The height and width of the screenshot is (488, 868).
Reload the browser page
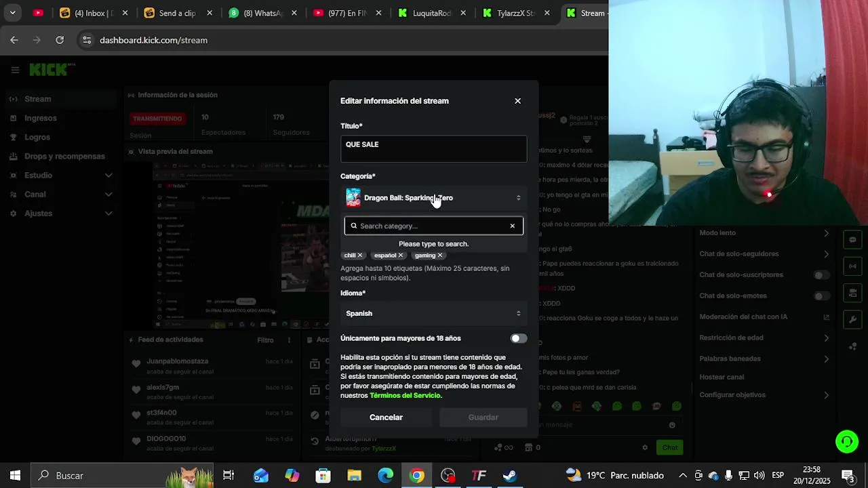pos(60,40)
